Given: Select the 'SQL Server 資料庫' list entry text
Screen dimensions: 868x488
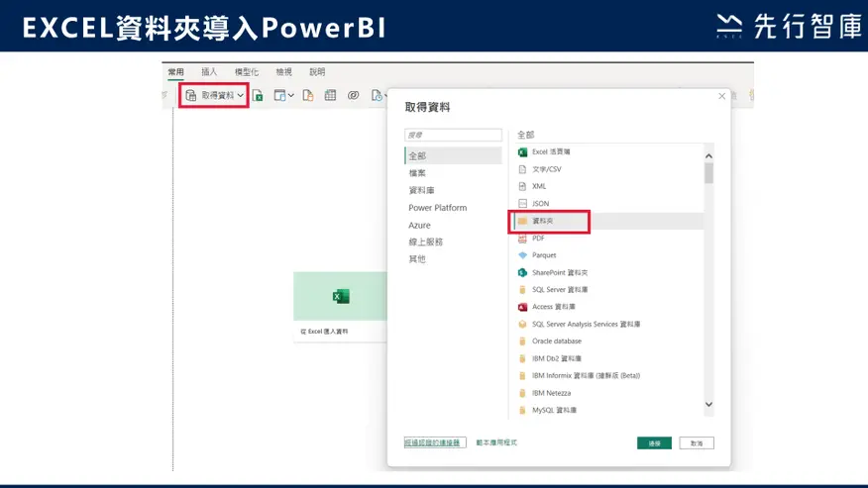Looking at the screenshot, I should coord(560,290).
